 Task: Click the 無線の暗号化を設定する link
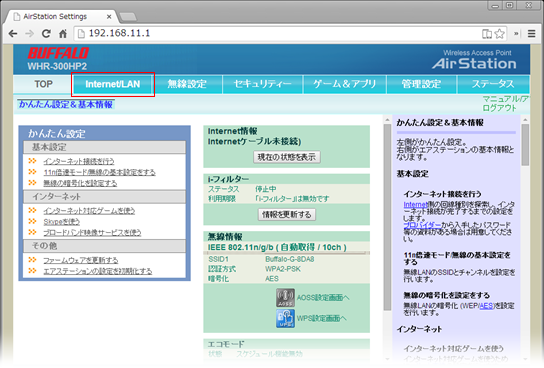[80, 183]
